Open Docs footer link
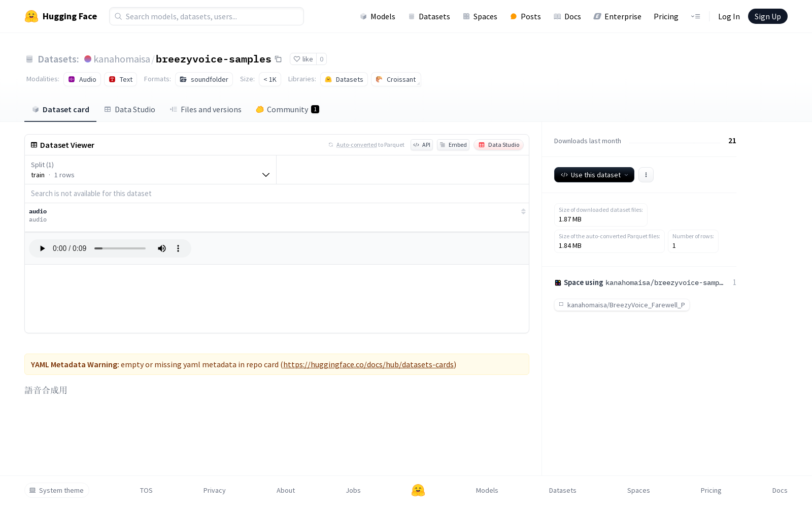Screen dimensions: 812x508 pyautogui.click(x=780, y=490)
